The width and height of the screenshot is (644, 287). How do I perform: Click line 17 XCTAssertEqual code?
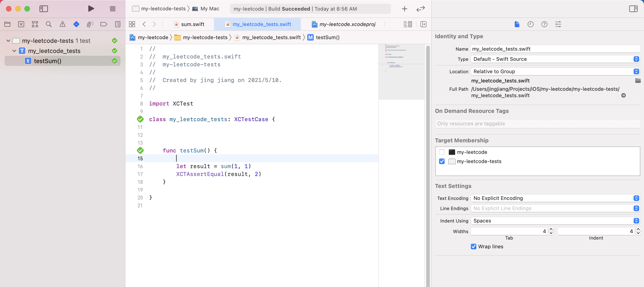click(218, 174)
